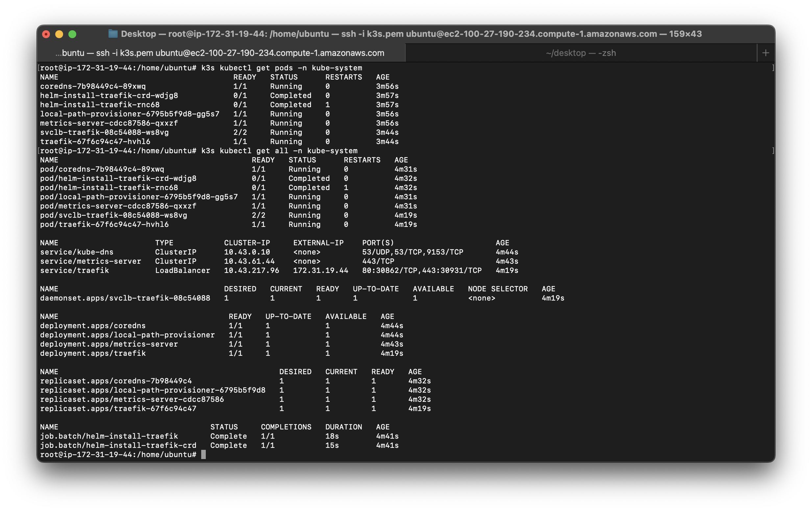Click the CLUSTER-IP column header text

point(247,243)
